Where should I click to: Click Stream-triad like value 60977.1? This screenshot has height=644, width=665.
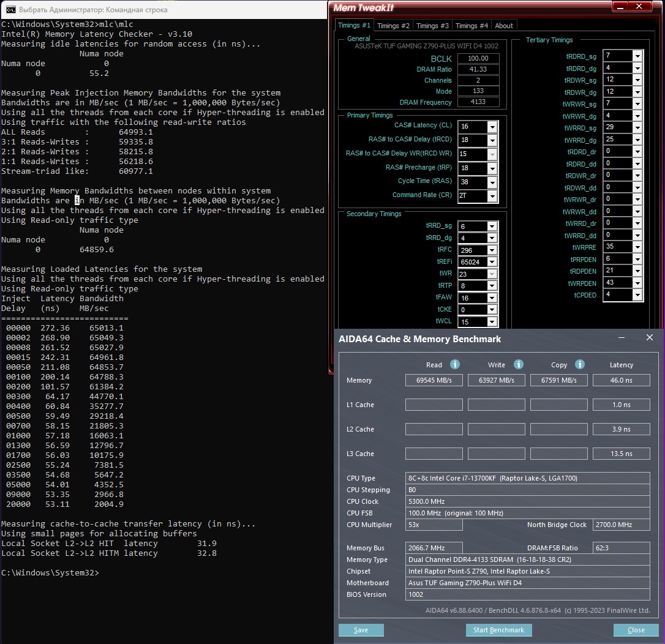[x=136, y=171]
